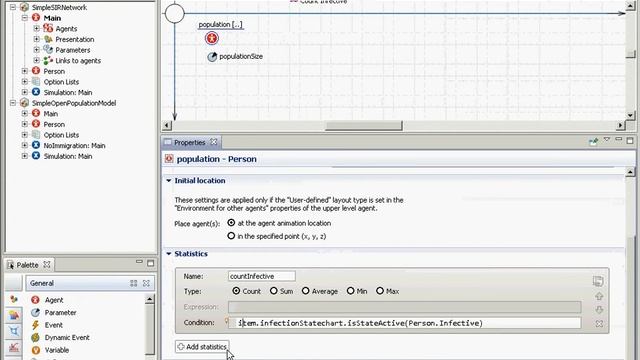Open the Properties view menu arrow
Image resolution: width=640 pixels, height=360 pixels.
pyautogui.click(x=607, y=140)
